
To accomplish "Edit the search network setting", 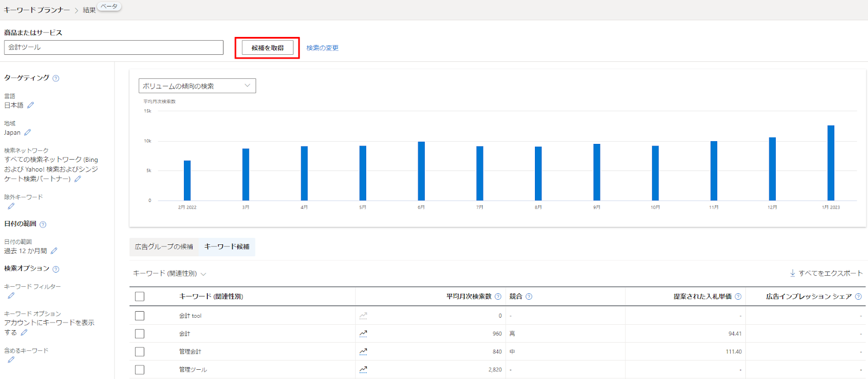I will 78,179.
